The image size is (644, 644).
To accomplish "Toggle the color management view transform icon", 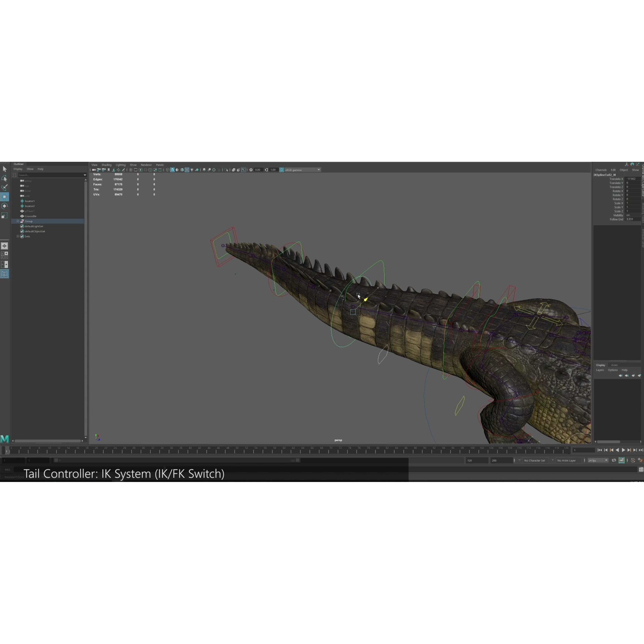I will [x=282, y=170].
